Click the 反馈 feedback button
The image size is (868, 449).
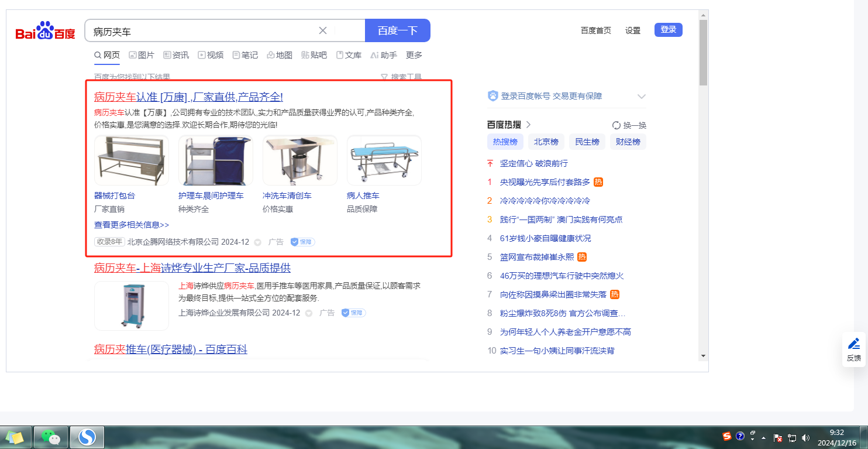point(854,349)
